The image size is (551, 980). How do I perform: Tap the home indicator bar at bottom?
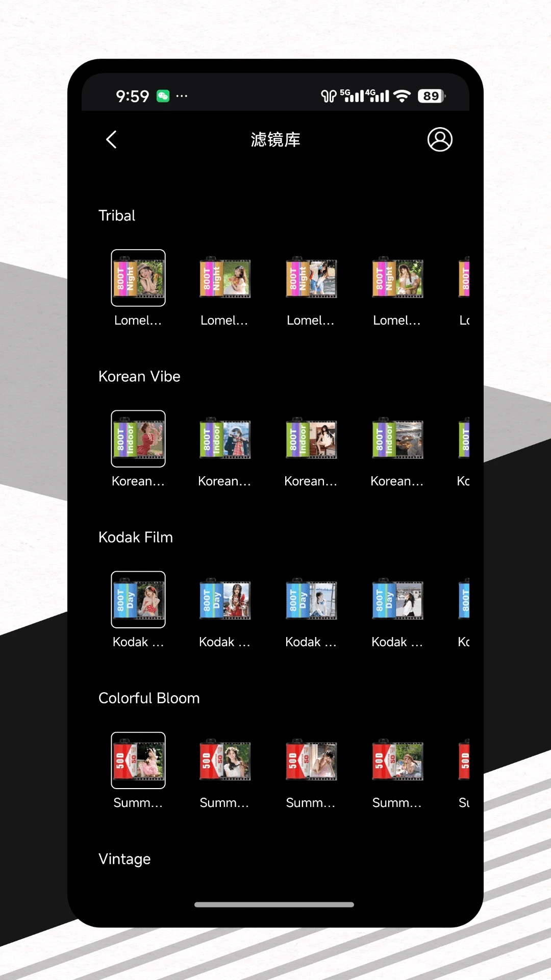pos(274,904)
